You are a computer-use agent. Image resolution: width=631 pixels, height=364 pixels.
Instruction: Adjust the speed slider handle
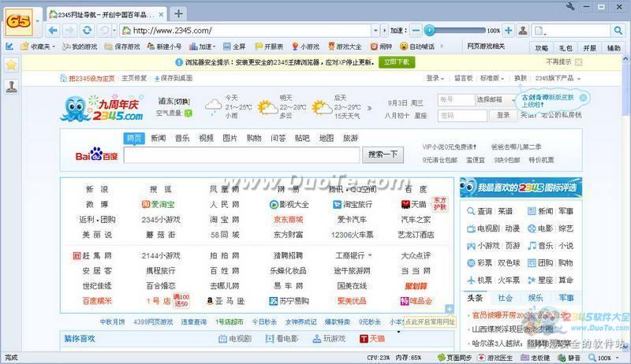coord(429,30)
